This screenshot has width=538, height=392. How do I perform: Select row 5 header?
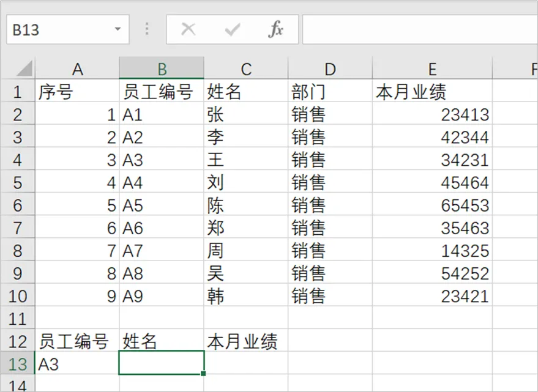pyautogui.click(x=18, y=182)
